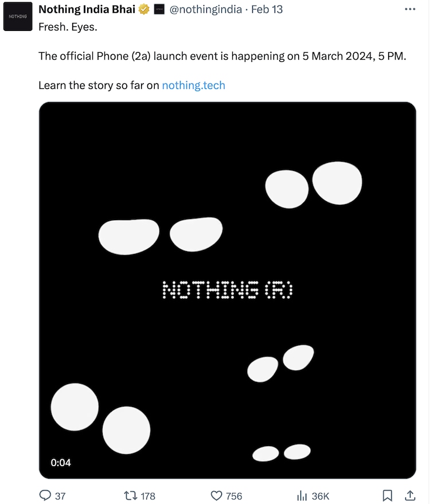
Task: Open the Nothing profile avatar
Action: 17,17
